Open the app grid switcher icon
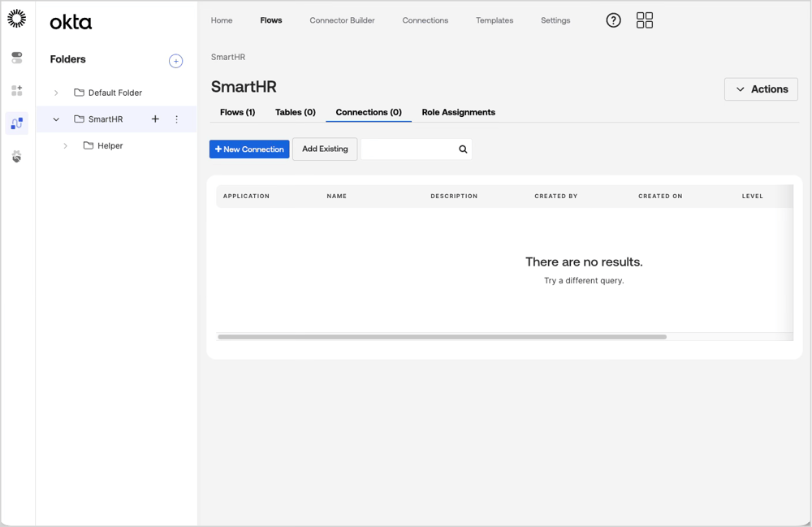The width and height of the screenshot is (812, 527). coord(645,20)
